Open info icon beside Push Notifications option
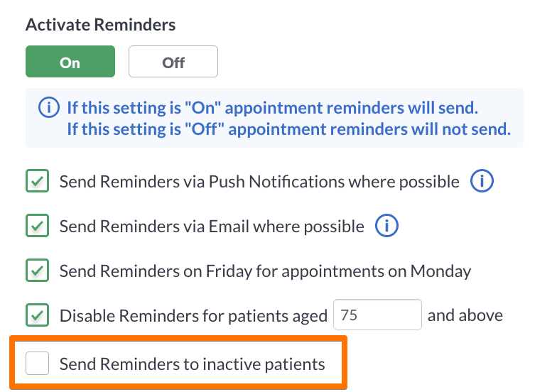Viewport: 557px width, 392px height. pyautogui.click(x=482, y=181)
